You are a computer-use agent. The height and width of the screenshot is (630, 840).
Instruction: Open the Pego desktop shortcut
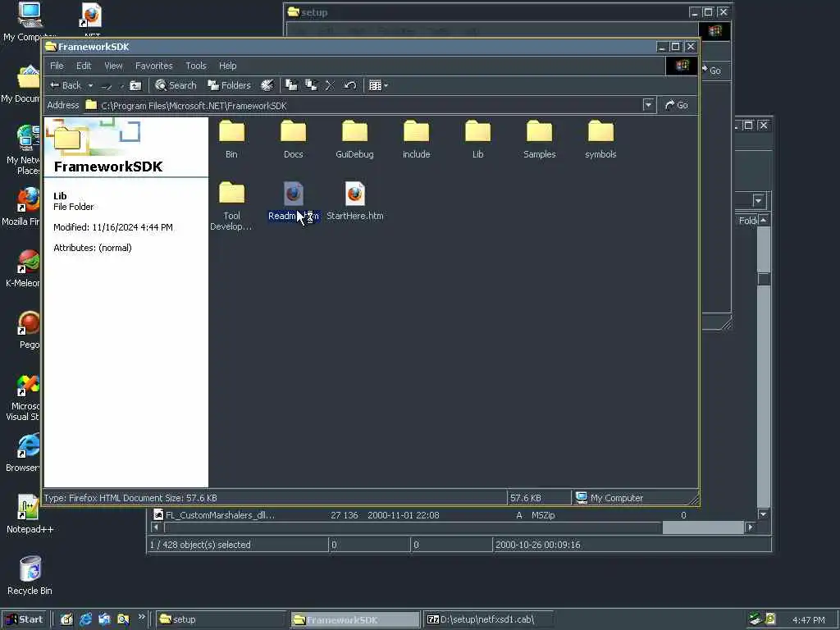point(29,330)
